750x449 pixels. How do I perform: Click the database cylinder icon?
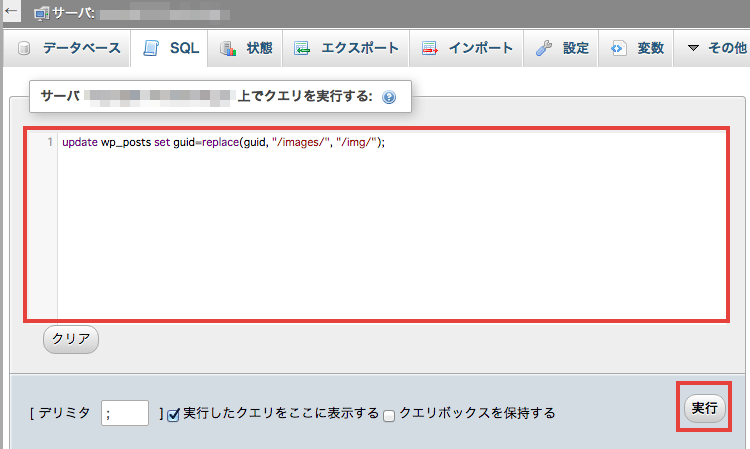pyautogui.click(x=24, y=48)
